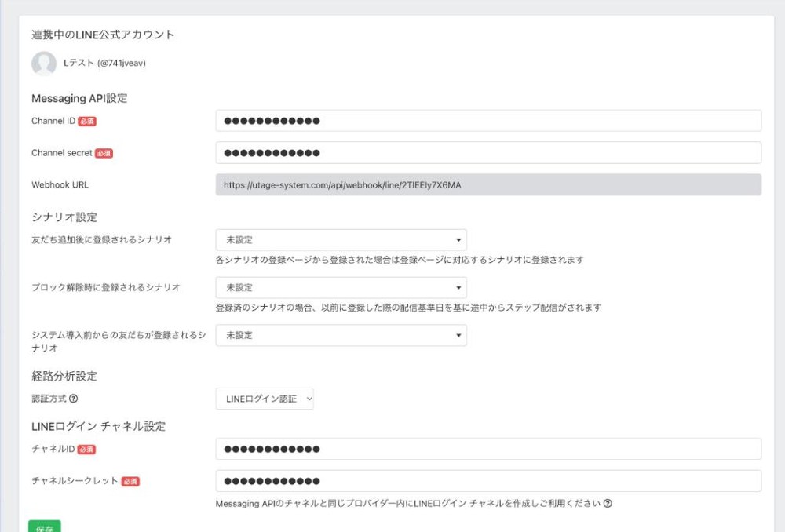Click the Webhook URL label
The height and width of the screenshot is (532, 785).
click(60, 184)
